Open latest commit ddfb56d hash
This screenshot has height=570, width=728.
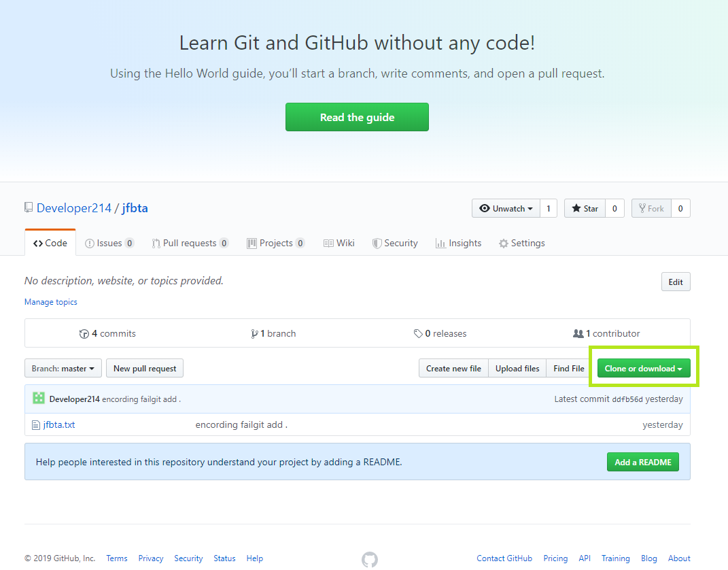coord(627,399)
